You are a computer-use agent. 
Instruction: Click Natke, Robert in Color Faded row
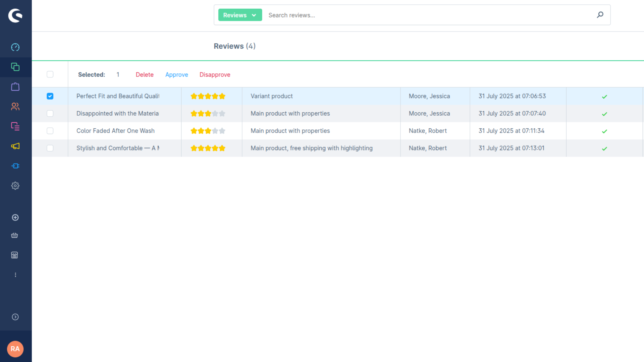pyautogui.click(x=428, y=131)
